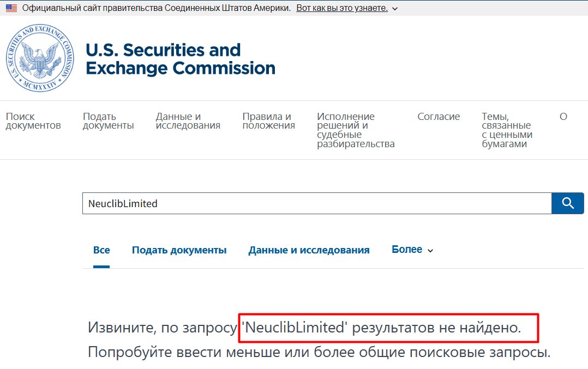Click the magnifying glass search icon
This screenshot has width=588, height=369.
tap(567, 203)
